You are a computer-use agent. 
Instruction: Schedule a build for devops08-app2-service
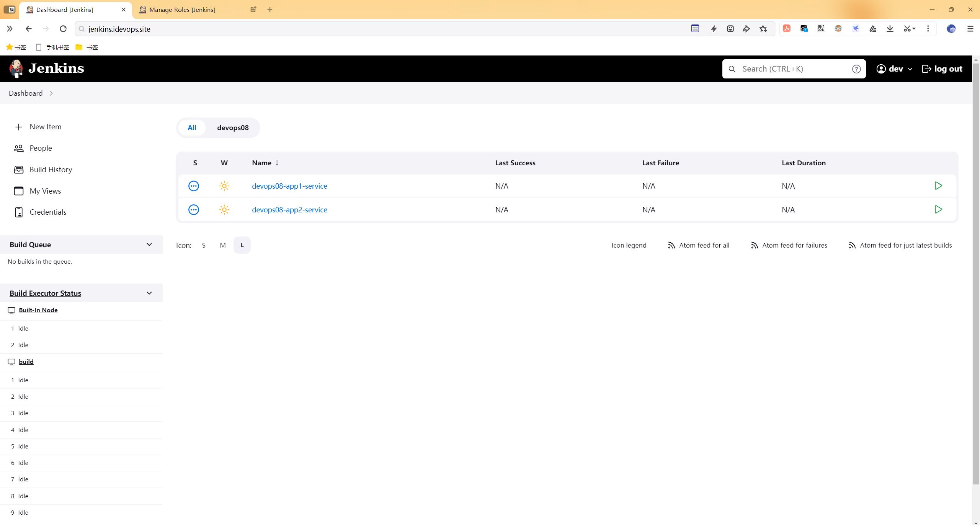pyautogui.click(x=938, y=209)
